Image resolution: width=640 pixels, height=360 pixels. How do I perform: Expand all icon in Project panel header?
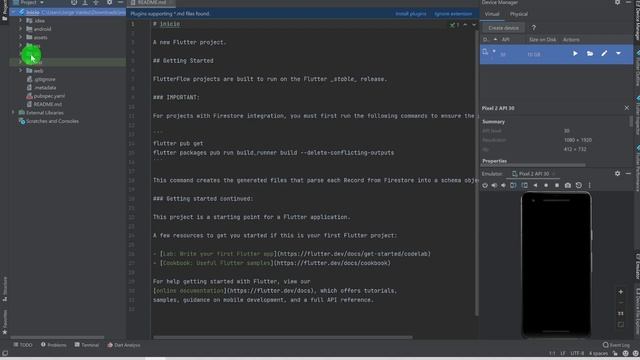[x=85, y=2]
